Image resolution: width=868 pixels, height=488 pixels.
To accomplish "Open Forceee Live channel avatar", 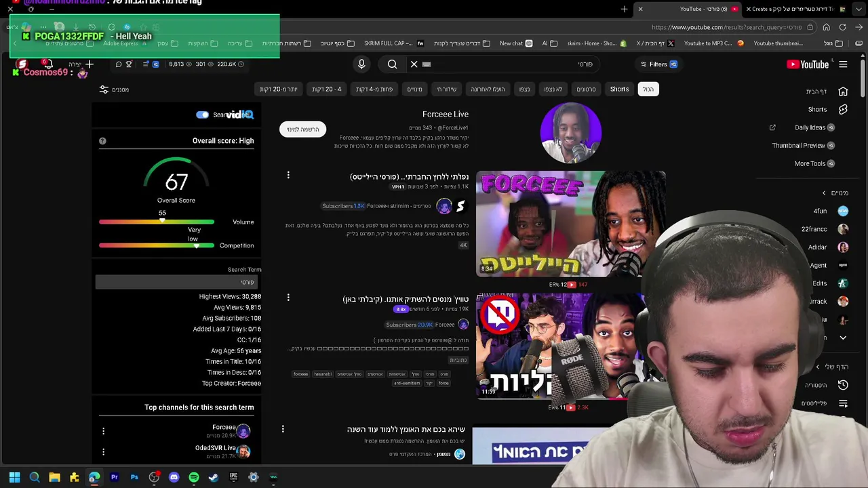I will (570, 133).
